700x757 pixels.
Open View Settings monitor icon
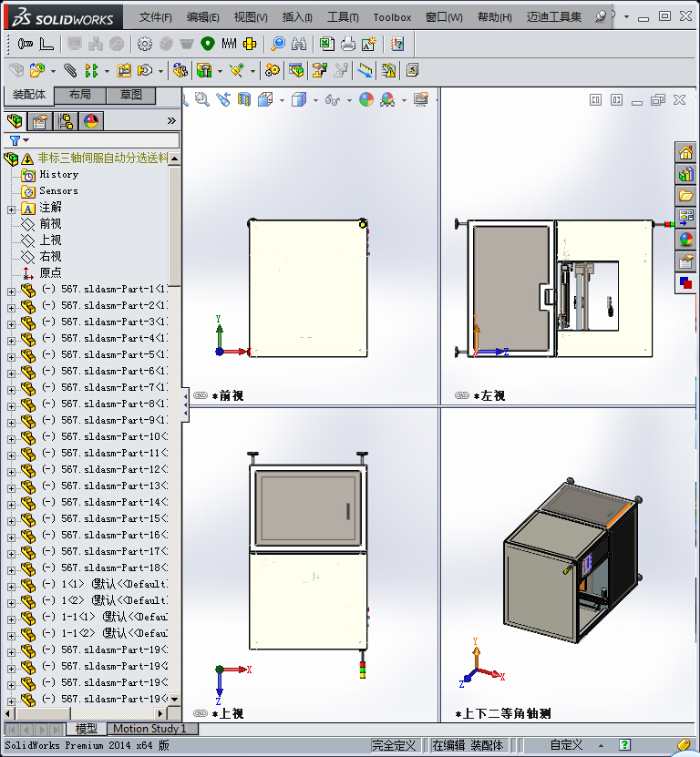click(x=421, y=100)
